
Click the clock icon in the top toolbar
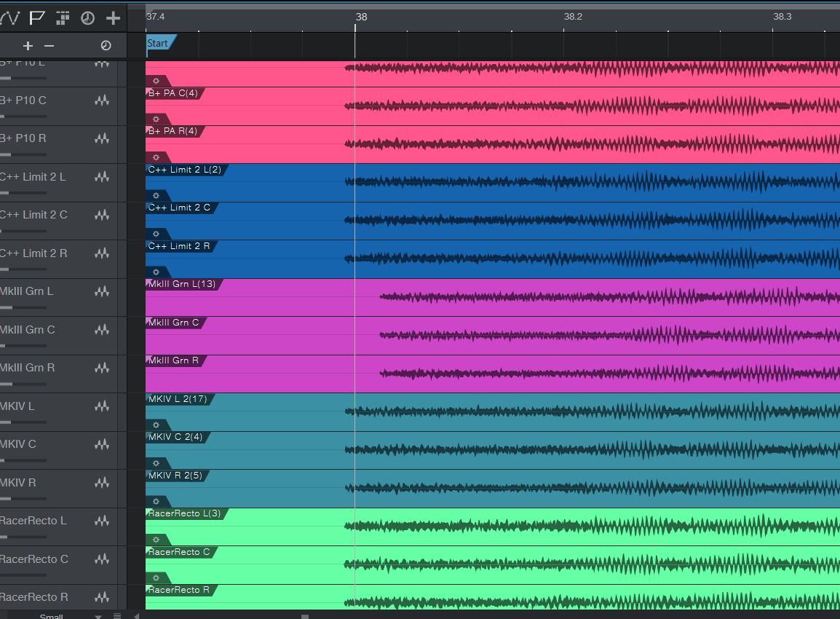[x=87, y=18]
